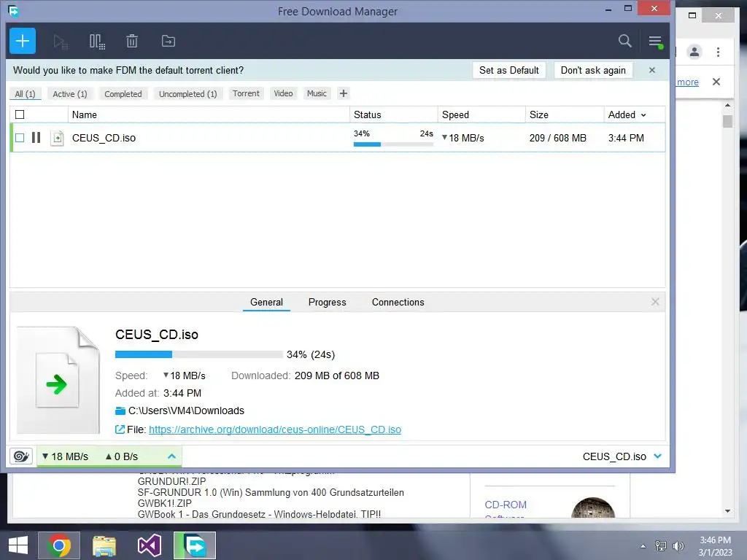Viewport: 747px width, 560px height.
Task: Click the C:\Users\VM4\Downloads path
Action: click(x=186, y=411)
